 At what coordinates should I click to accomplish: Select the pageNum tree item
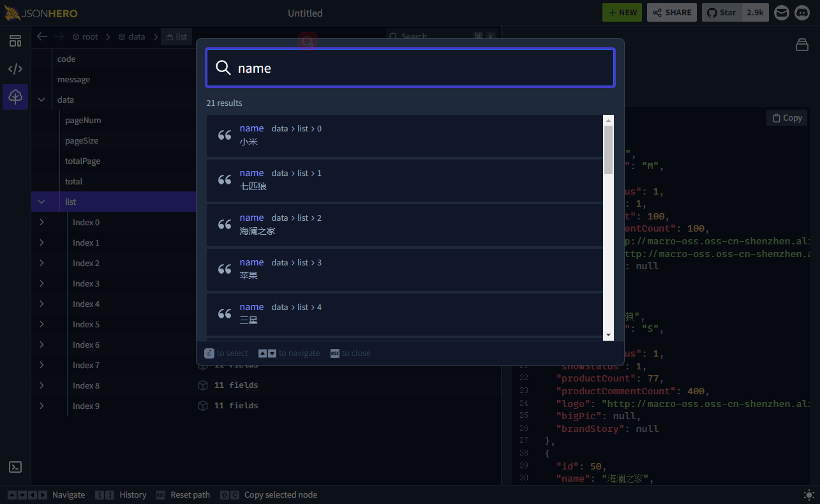coord(83,120)
